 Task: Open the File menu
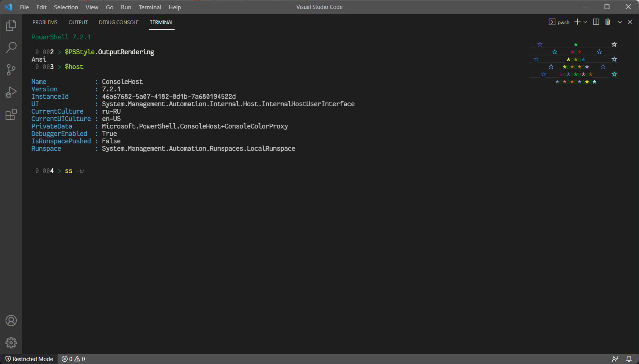(25, 7)
